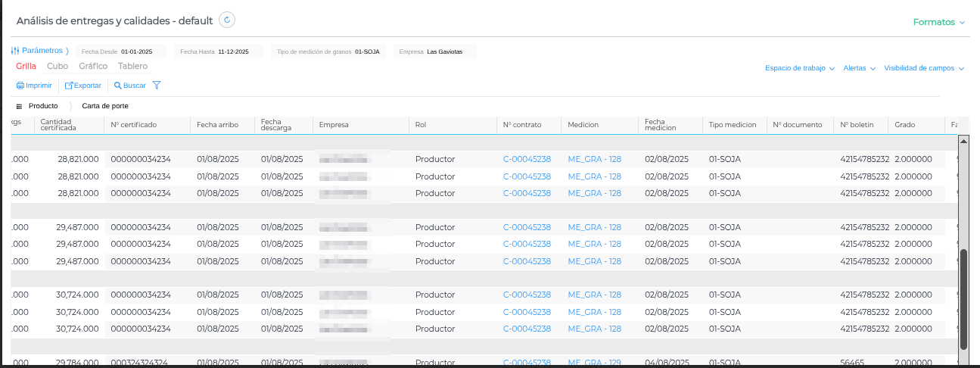Click the Exportar export icon
Viewport: 980px width, 368px height.
click(x=69, y=86)
